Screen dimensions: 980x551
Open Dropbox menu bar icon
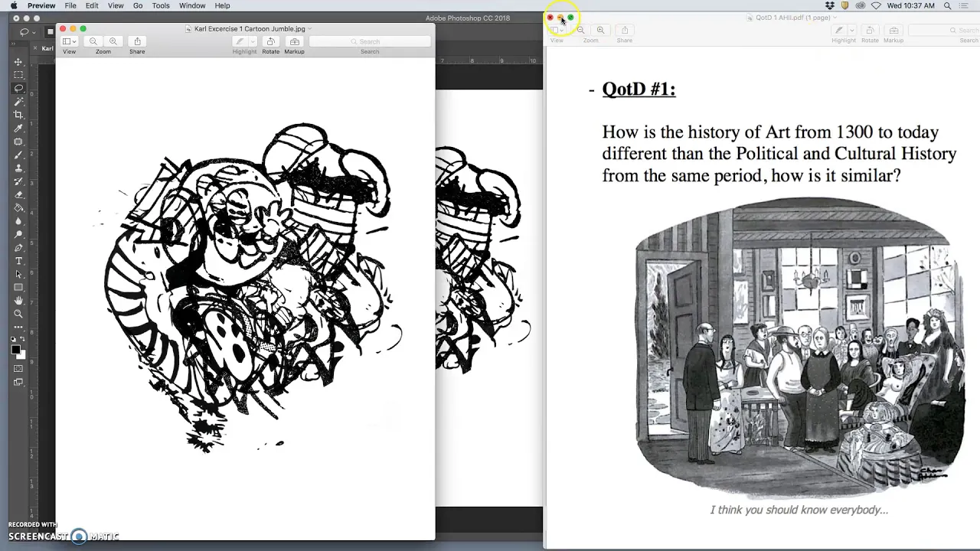point(830,5)
